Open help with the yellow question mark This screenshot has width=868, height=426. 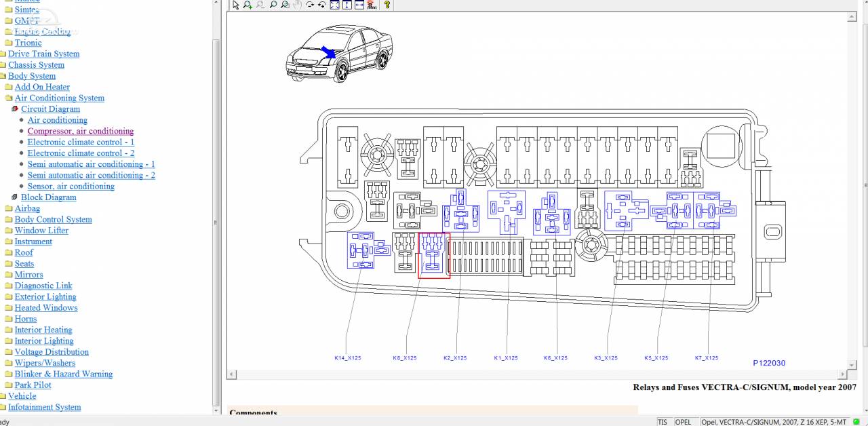tap(387, 5)
